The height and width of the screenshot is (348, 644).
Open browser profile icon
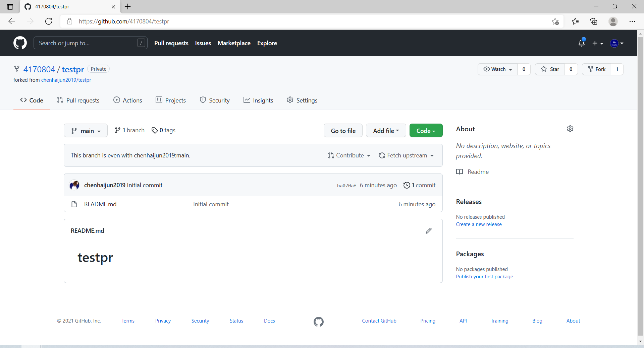[x=613, y=21]
